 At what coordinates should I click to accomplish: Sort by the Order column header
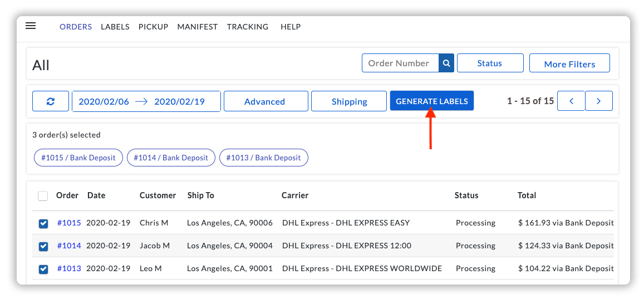click(67, 195)
